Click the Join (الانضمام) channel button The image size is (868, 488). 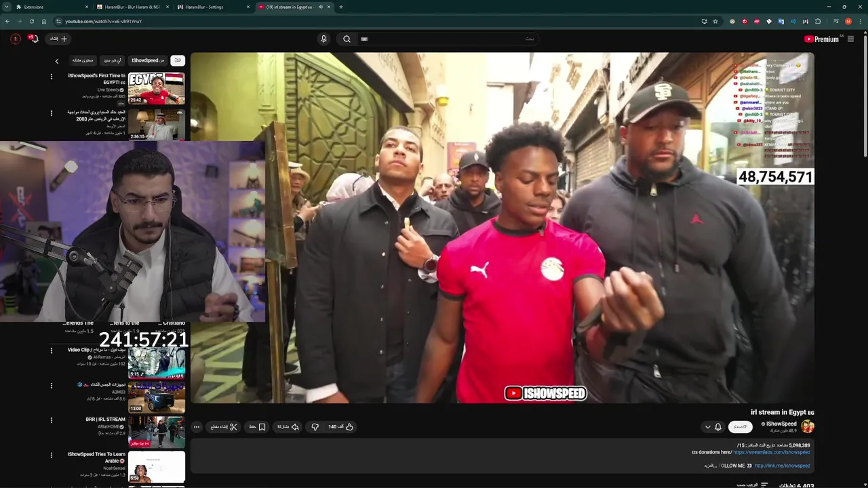point(741,427)
